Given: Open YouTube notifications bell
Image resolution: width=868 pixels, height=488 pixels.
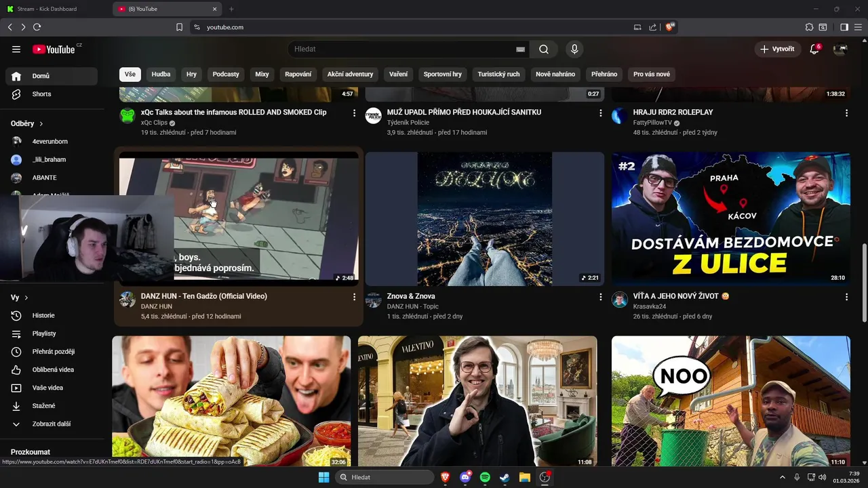Looking at the screenshot, I should [814, 49].
